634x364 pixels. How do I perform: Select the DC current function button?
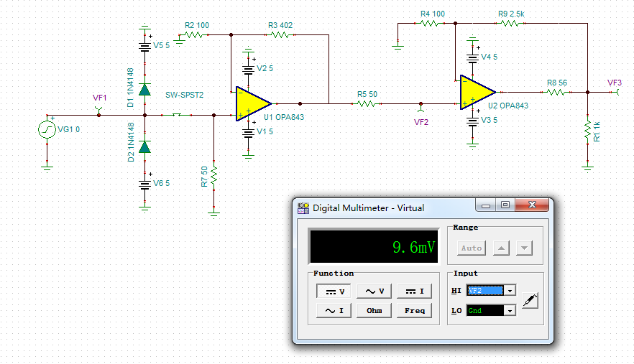click(x=415, y=291)
